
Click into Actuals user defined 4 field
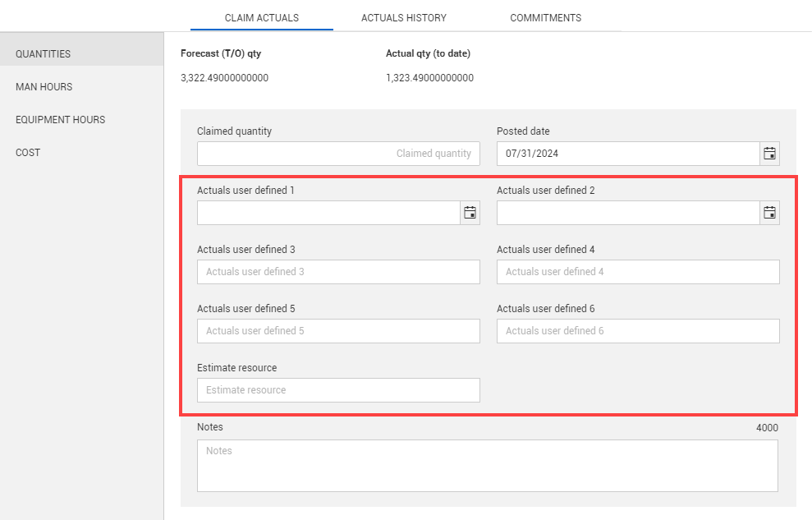(x=638, y=272)
